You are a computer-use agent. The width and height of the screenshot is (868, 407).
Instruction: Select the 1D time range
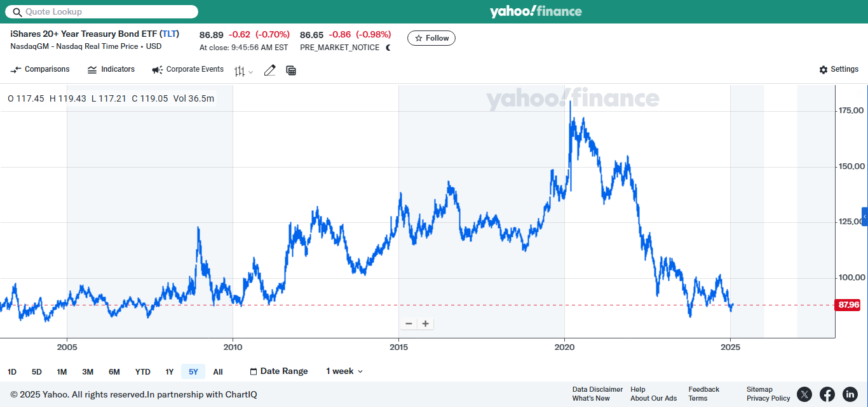coord(12,372)
